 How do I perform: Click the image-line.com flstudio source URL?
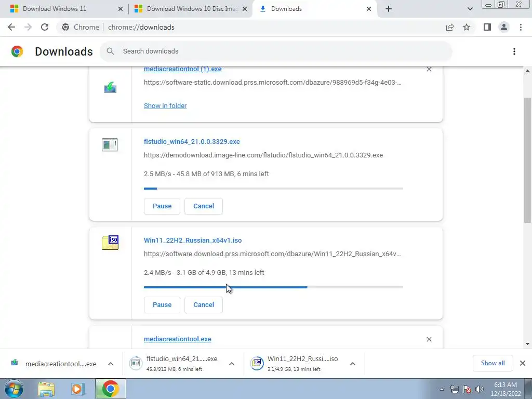click(x=263, y=155)
